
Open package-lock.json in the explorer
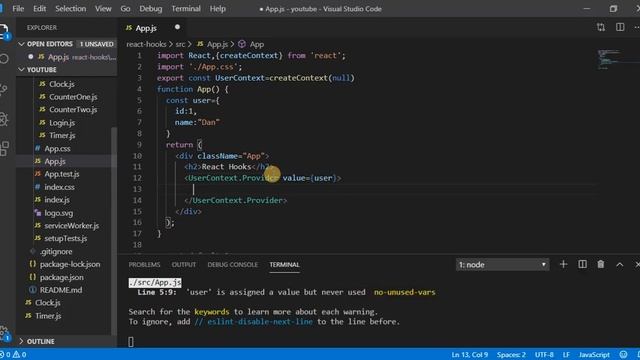[x=69, y=264]
